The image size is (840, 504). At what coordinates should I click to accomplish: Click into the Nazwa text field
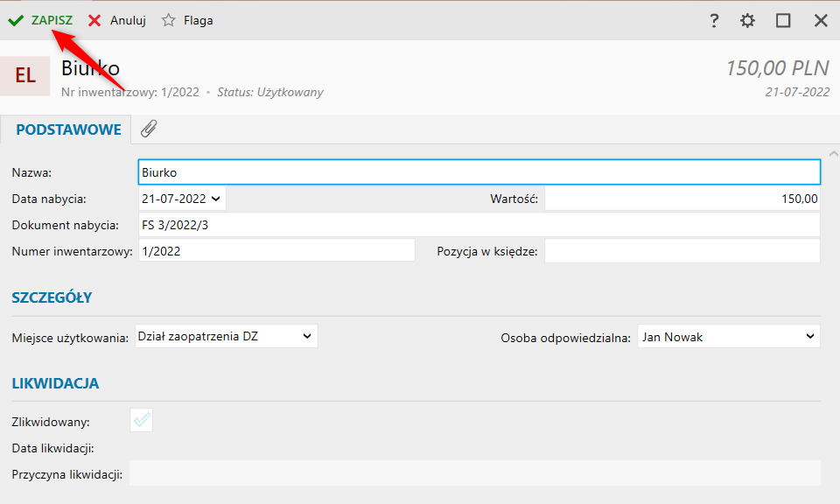[479, 172]
